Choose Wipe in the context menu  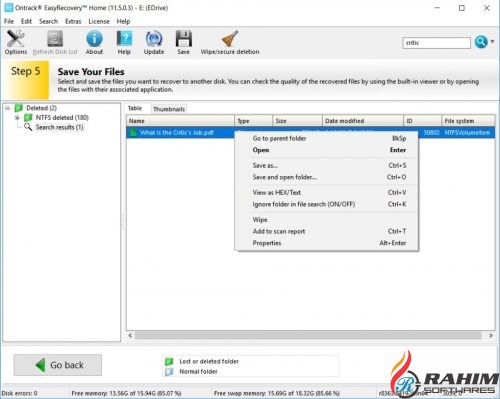(327, 220)
